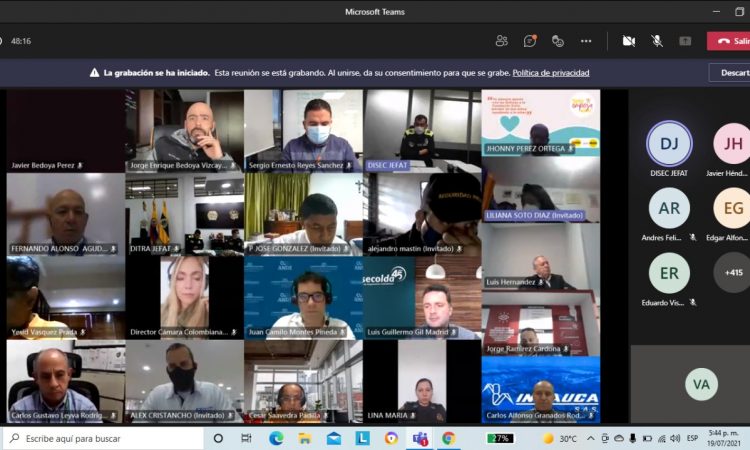Click the Windows search box
This screenshot has height=450, width=750.
(105, 438)
